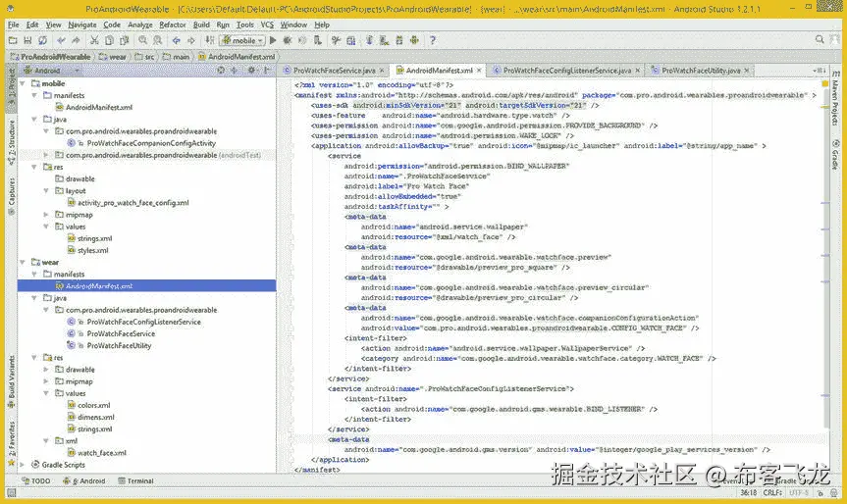Switch to the ProWatchFaceUtility.java tab
Image resolution: width=847 pixels, height=504 pixels.
click(700, 71)
